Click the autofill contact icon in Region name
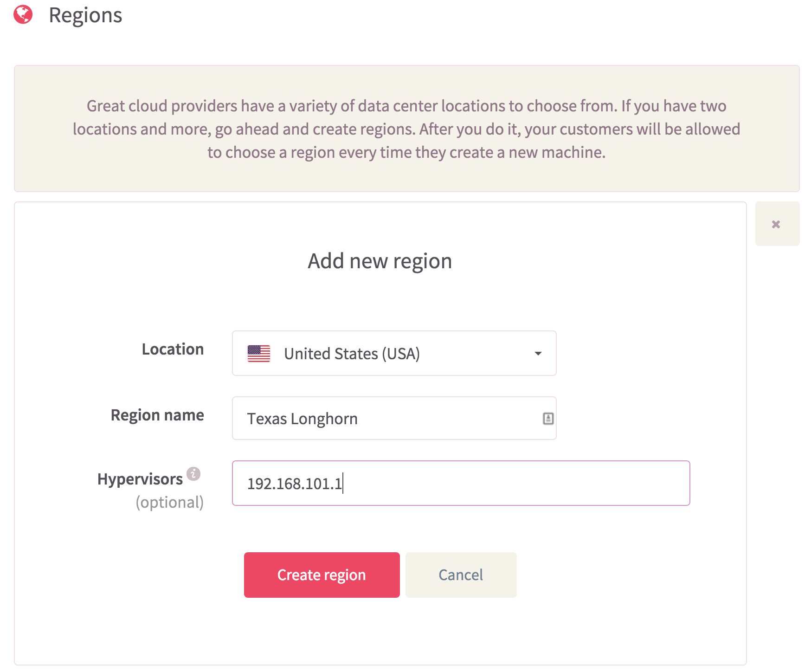Image resolution: width=811 pixels, height=672 pixels. (548, 419)
